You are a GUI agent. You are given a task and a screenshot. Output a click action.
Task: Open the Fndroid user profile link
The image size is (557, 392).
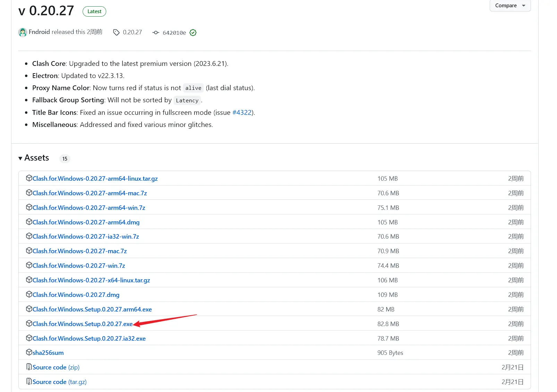(x=39, y=32)
